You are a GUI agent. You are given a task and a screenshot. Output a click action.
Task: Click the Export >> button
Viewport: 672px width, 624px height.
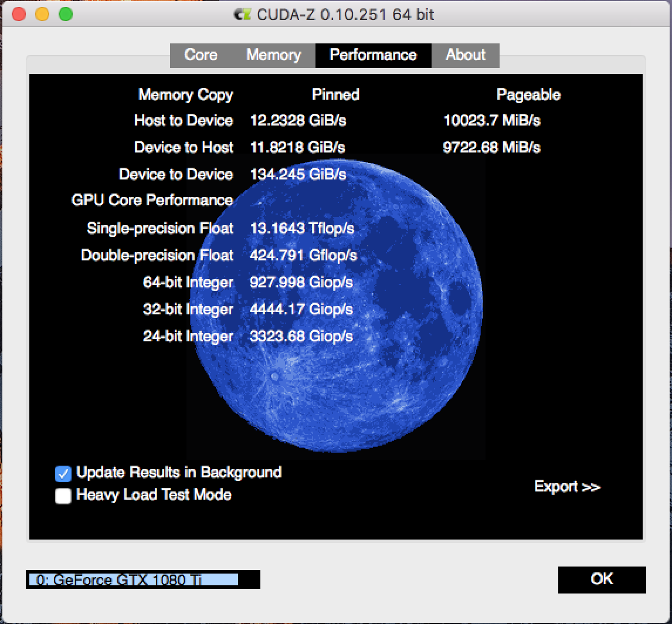[567, 486]
